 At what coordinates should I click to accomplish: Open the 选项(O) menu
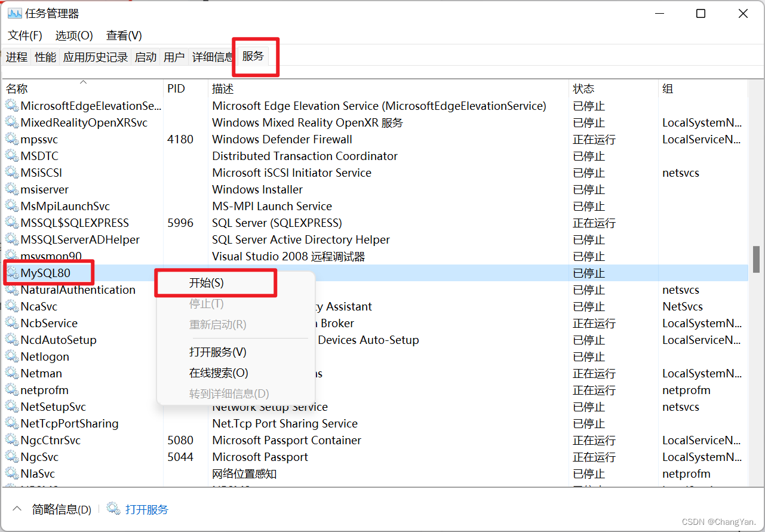[x=74, y=35]
